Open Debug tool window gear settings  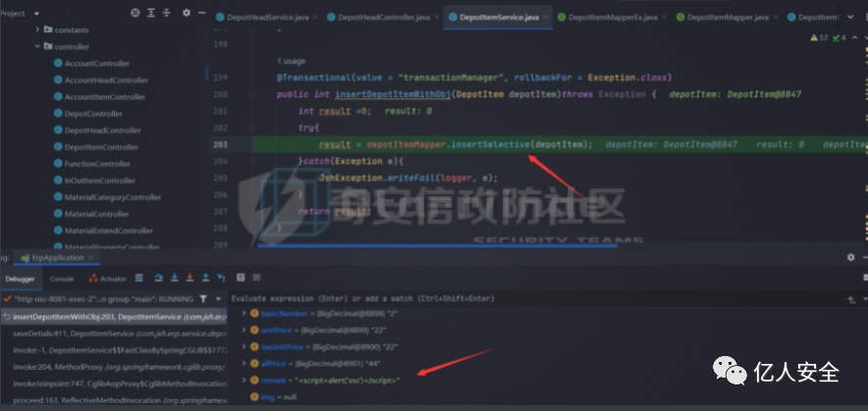click(x=850, y=258)
